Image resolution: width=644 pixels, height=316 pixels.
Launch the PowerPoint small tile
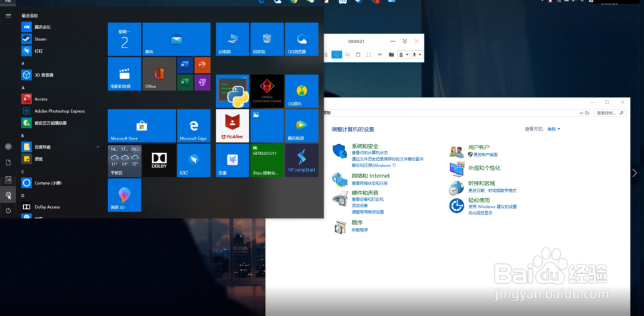202,65
